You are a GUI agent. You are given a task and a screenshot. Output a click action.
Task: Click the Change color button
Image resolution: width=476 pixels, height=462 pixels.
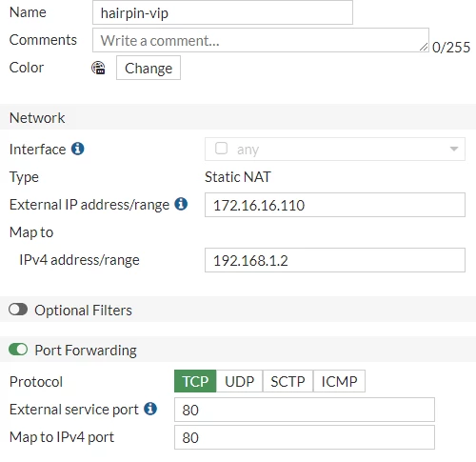point(149,68)
